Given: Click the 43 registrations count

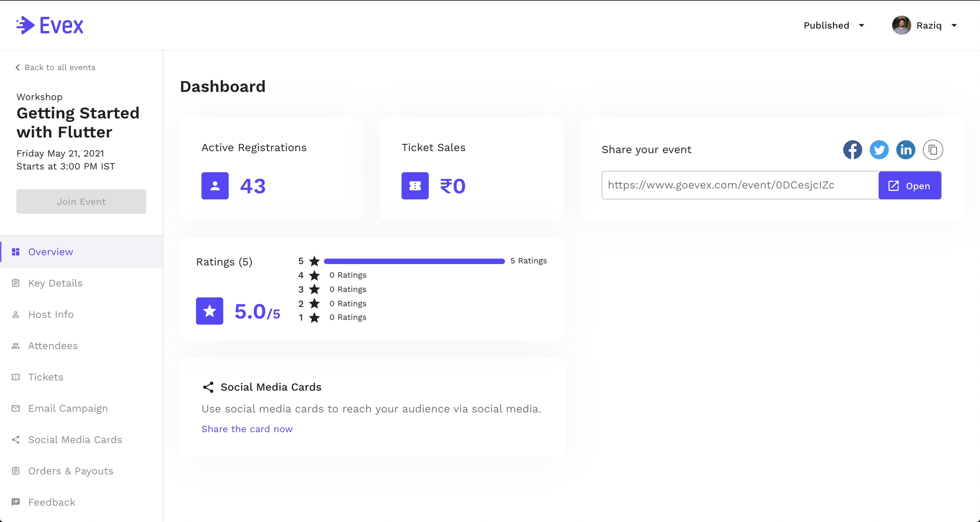Looking at the screenshot, I should (252, 186).
